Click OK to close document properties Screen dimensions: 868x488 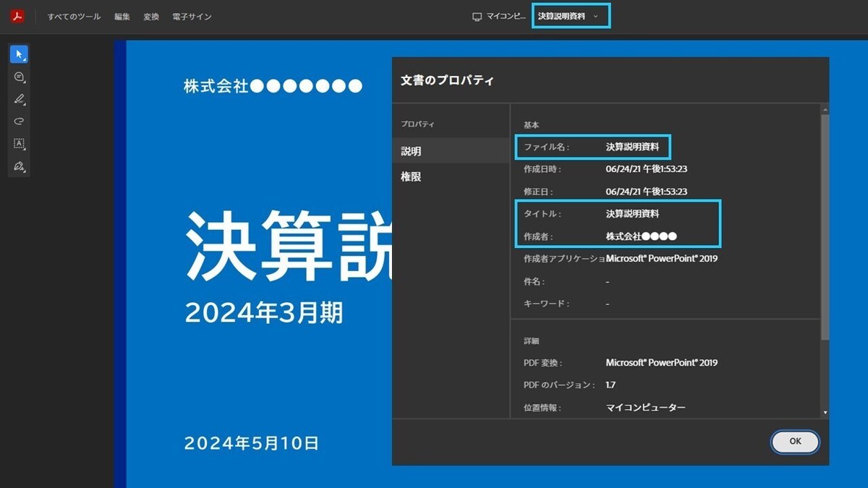pyautogui.click(x=795, y=441)
